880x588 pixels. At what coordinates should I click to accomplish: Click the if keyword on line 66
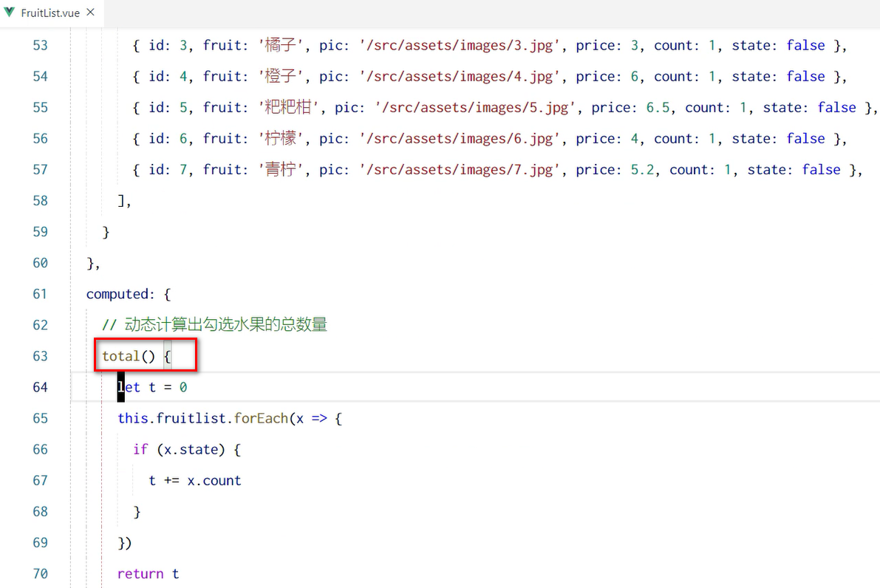(x=140, y=449)
